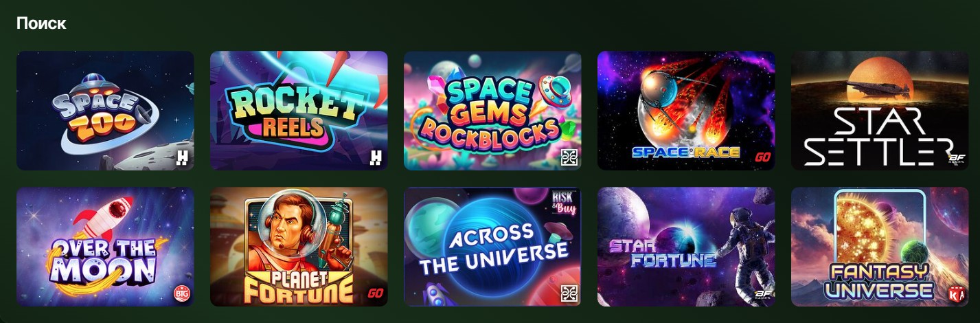Open the Space Zoo game thumbnail
Image resolution: width=980 pixels, height=323 pixels.
[x=105, y=111]
